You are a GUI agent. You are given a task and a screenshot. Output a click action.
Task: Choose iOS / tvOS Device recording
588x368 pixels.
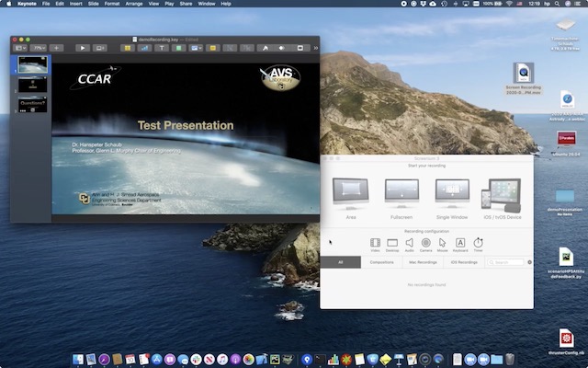point(503,199)
